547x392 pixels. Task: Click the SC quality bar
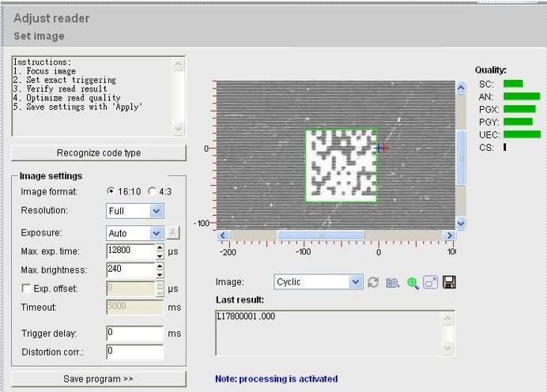click(513, 84)
